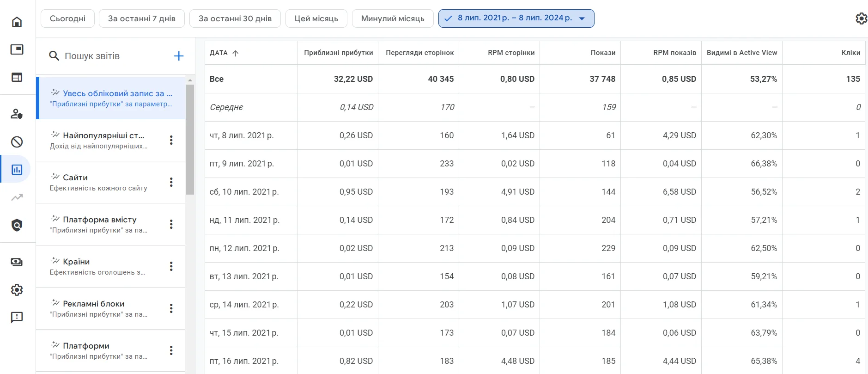Add a new report with plus icon
This screenshot has height=374, width=868.
[x=179, y=56]
